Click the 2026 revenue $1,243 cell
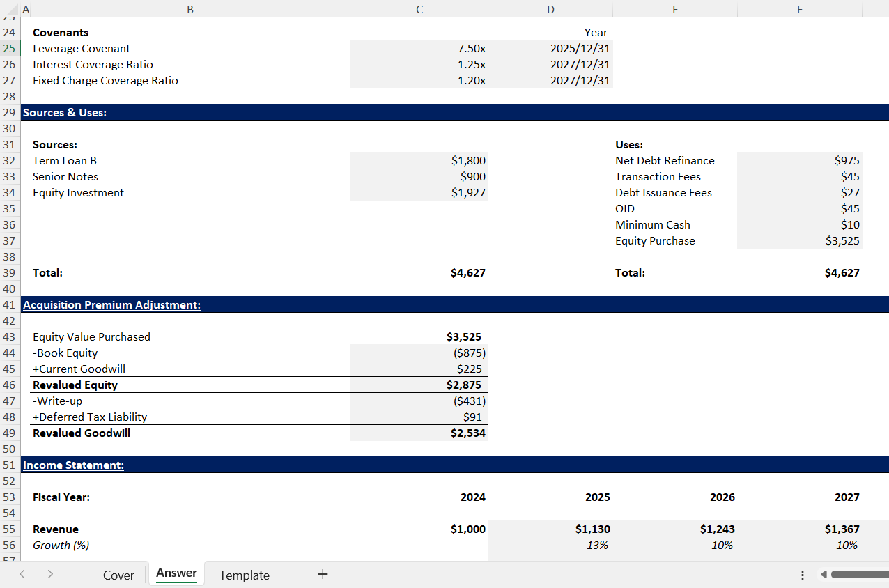This screenshot has height=588, width=889. (674, 529)
